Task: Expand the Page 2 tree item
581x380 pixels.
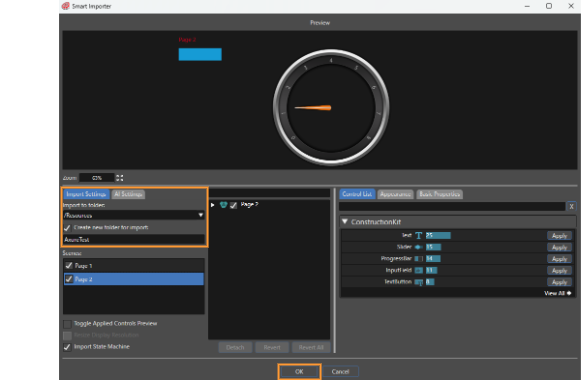Action: [x=213, y=205]
